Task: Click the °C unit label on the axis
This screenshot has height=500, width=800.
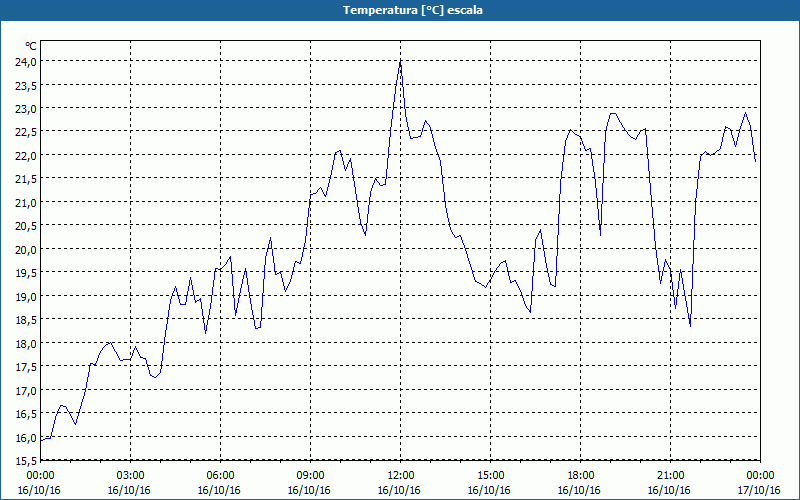Action: click(x=31, y=46)
